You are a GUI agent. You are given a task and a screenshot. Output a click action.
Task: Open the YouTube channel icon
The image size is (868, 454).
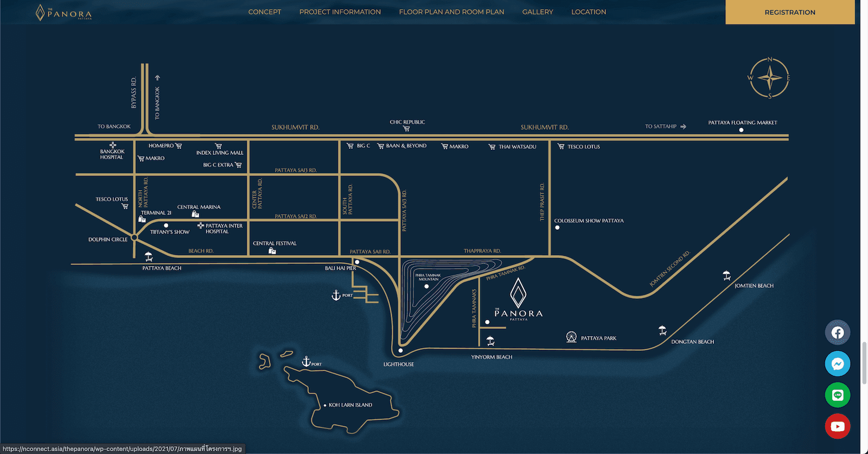click(838, 426)
